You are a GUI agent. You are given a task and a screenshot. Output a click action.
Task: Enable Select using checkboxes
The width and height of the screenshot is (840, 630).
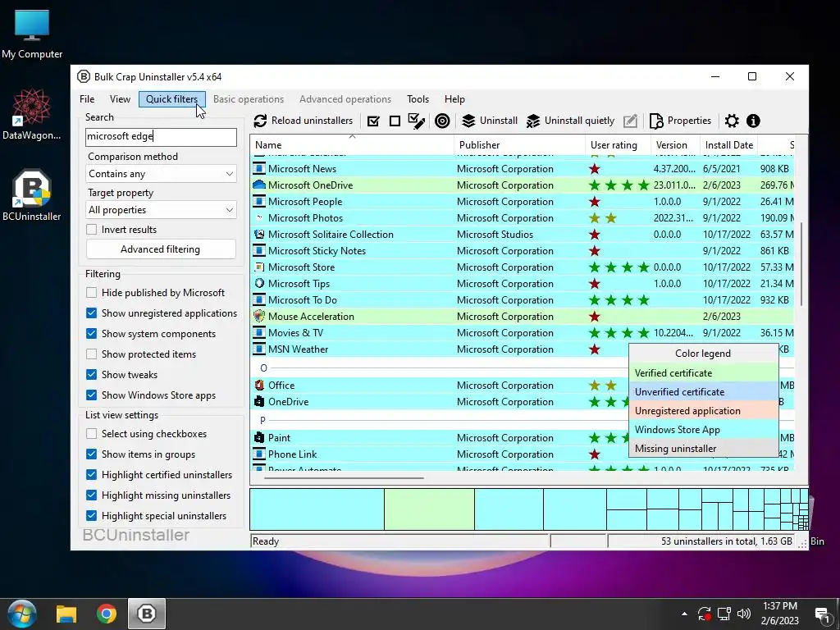click(92, 433)
